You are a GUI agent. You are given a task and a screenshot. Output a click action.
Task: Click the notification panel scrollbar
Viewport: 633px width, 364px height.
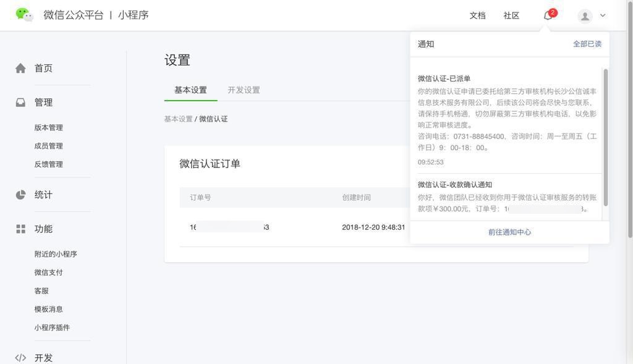click(606, 137)
